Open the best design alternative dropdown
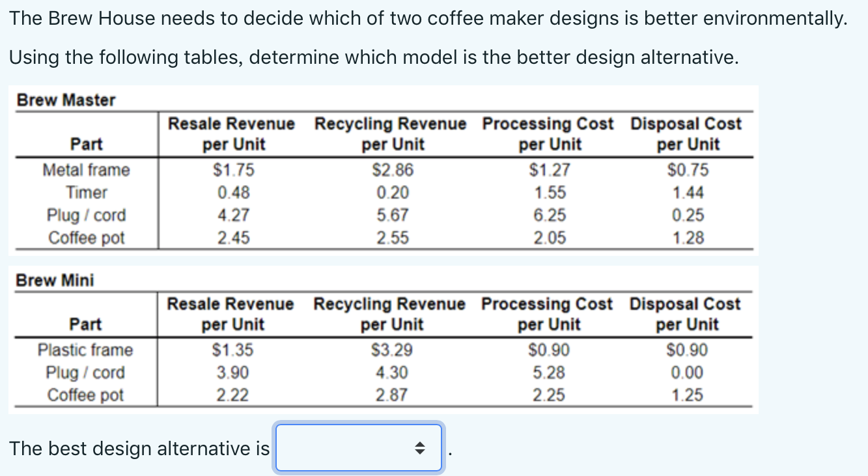The image size is (868, 476). [359, 448]
